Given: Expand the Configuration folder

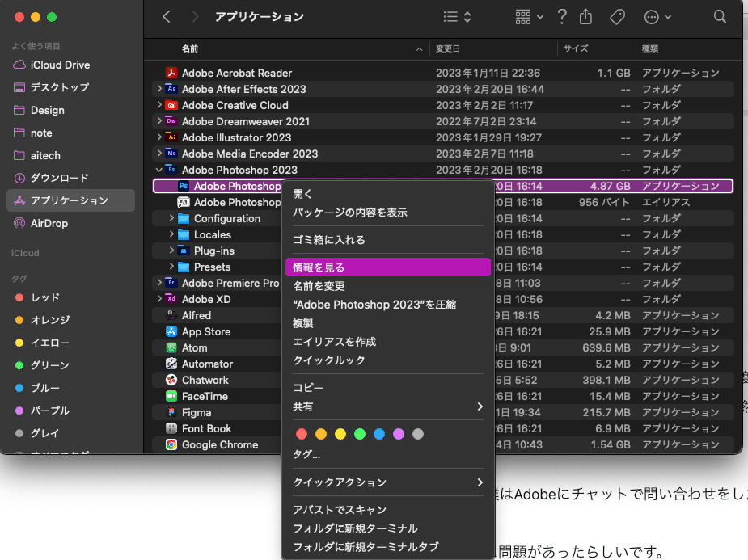Looking at the screenshot, I should [171, 218].
